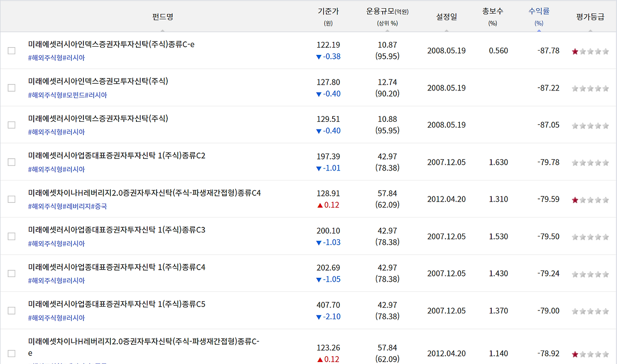Open 미래에셋러시아업종대표증권자투자신탁 1(주식)종류C4
This screenshot has width=617, height=364.
(117, 267)
